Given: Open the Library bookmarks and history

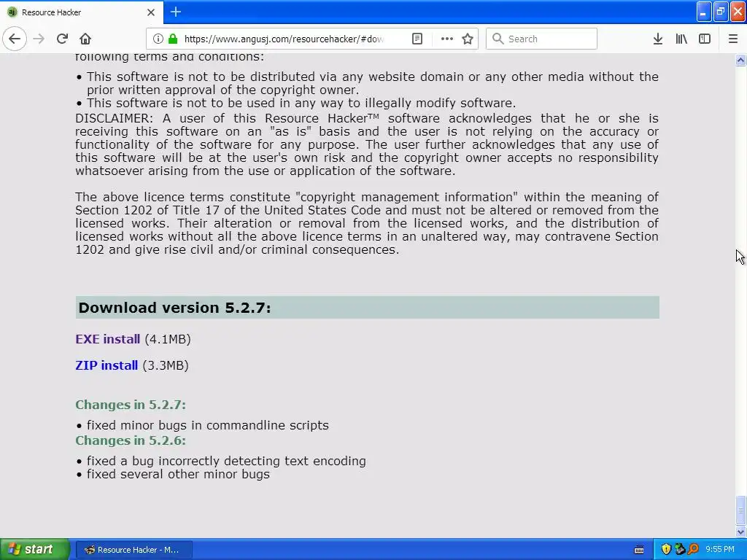Looking at the screenshot, I should [681, 39].
